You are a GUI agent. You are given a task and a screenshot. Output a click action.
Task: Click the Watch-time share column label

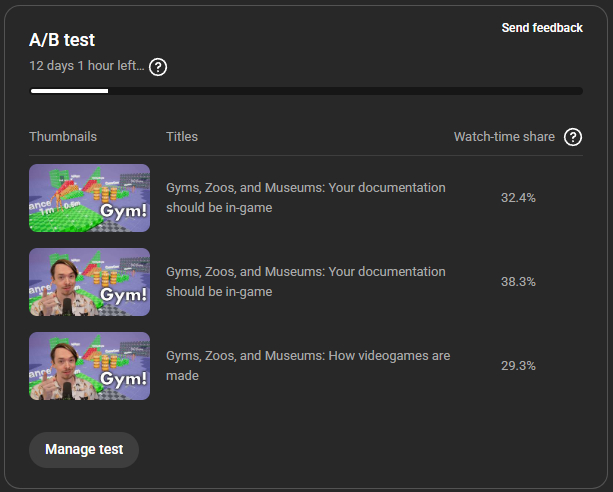click(x=504, y=137)
